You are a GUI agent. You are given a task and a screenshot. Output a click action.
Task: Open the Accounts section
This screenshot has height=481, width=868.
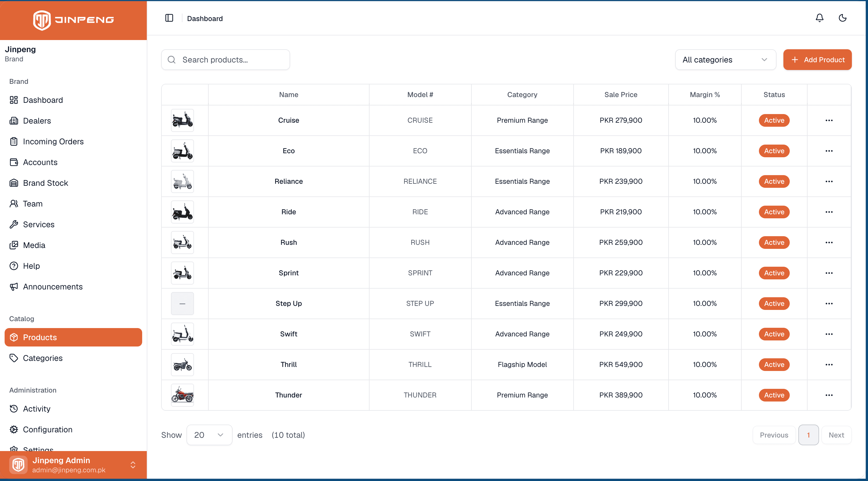pos(73,162)
